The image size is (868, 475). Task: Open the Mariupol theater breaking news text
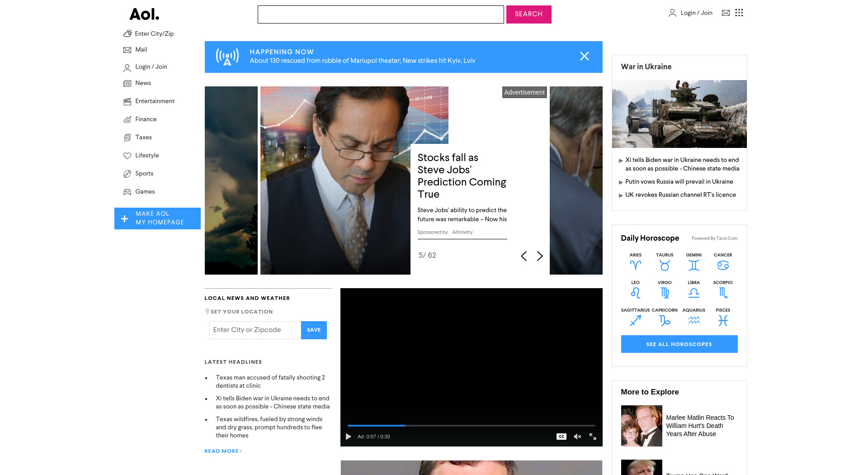point(362,61)
